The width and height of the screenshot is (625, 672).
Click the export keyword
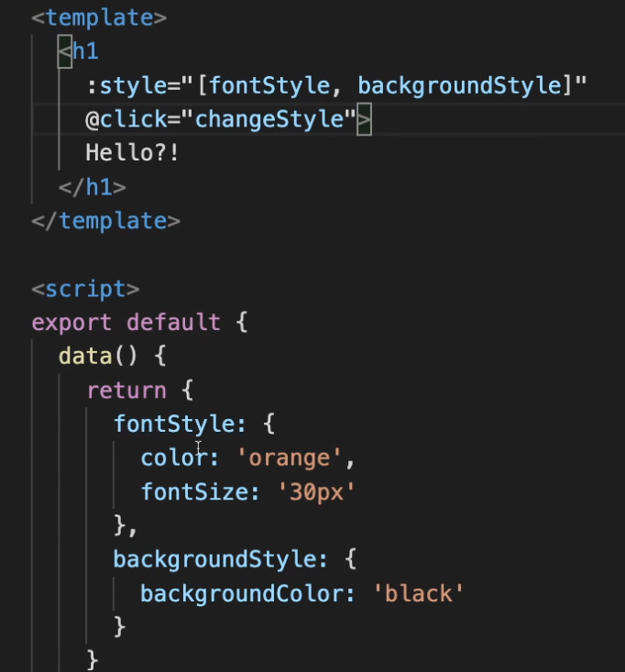coord(72,323)
